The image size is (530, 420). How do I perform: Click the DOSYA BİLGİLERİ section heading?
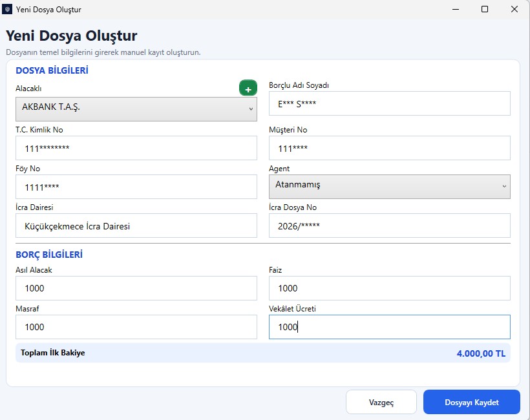pyautogui.click(x=52, y=70)
